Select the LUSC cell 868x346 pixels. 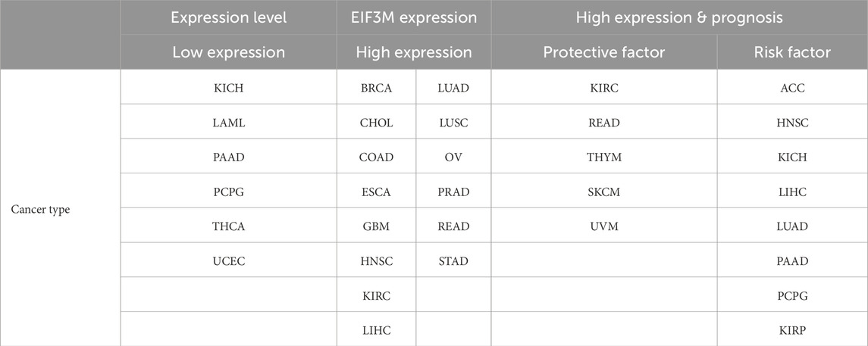tap(453, 123)
